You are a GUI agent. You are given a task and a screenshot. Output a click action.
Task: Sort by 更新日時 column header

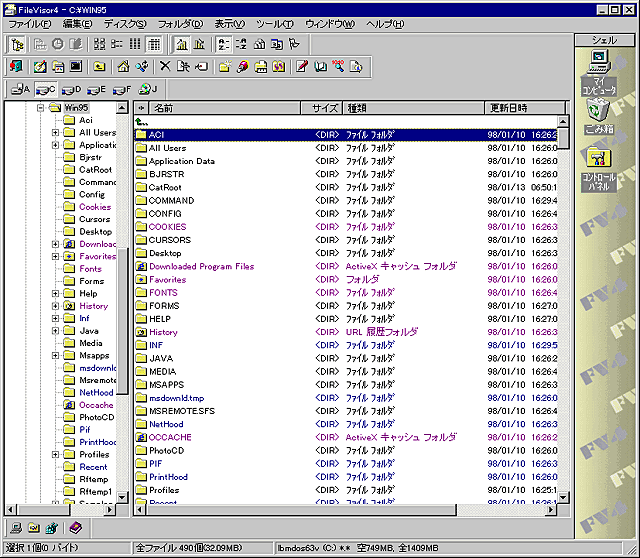525,108
